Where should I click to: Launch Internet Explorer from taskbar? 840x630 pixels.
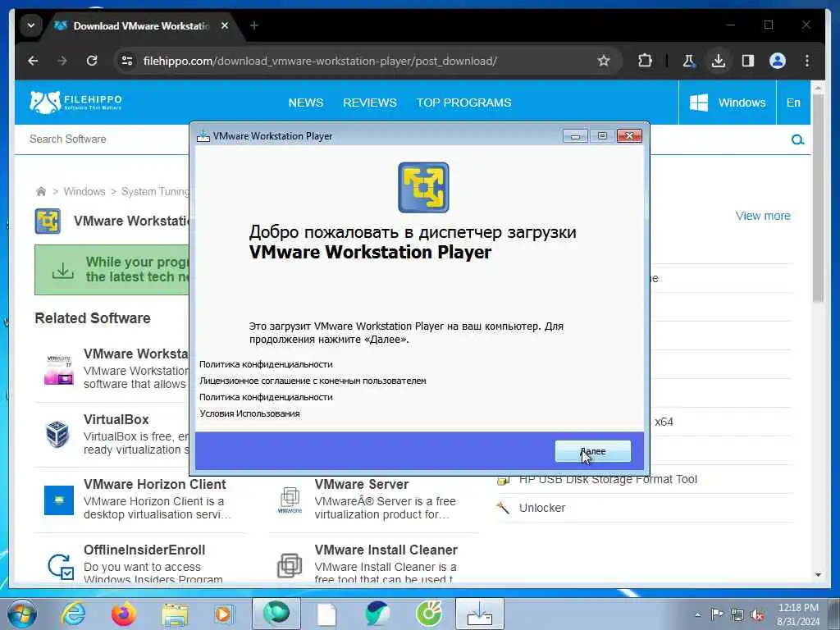73,614
